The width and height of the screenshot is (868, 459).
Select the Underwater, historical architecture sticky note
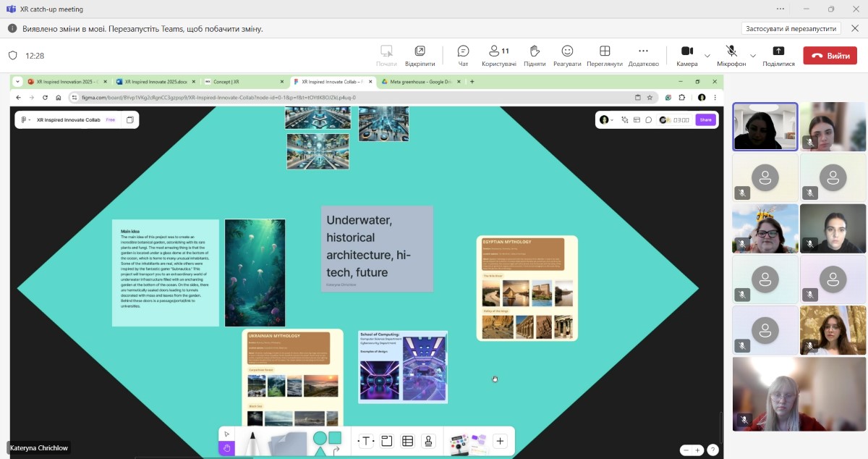click(377, 248)
